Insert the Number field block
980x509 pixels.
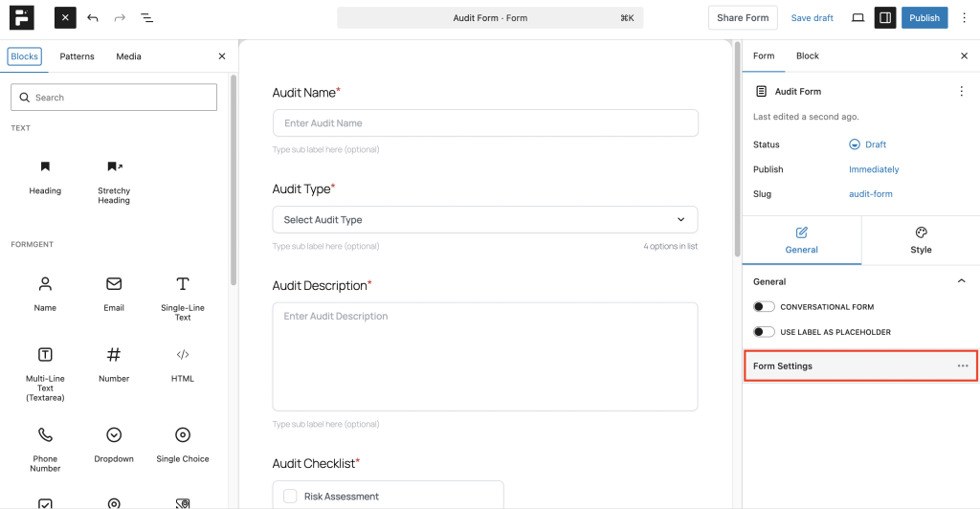click(x=114, y=365)
